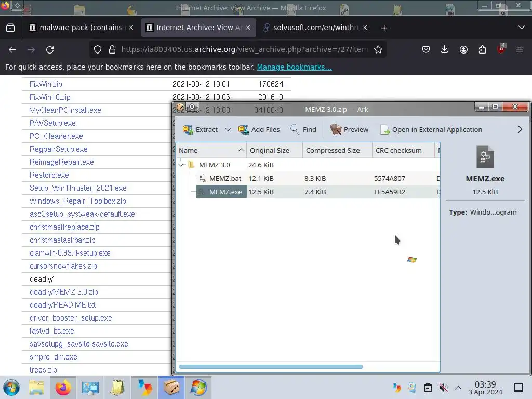Screen dimensions: 532x399
Task: Click MEMZ.exe file icon in info panel
Action: (x=485, y=157)
